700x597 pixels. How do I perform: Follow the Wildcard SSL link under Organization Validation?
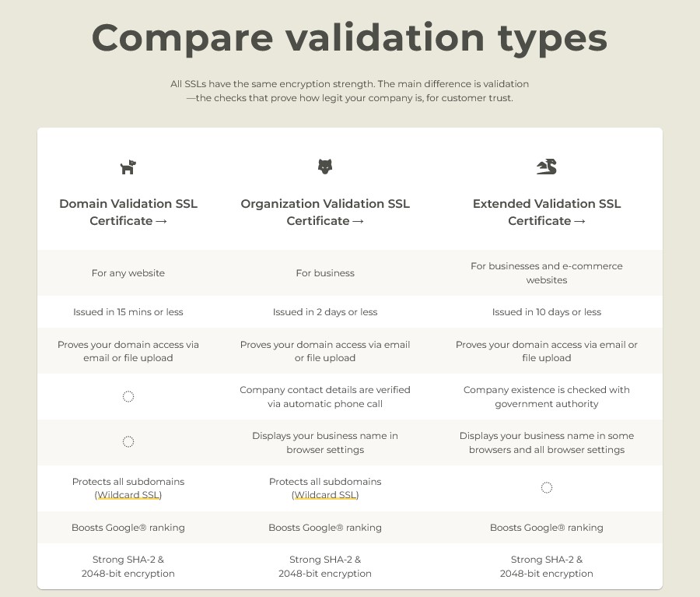coord(325,495)
